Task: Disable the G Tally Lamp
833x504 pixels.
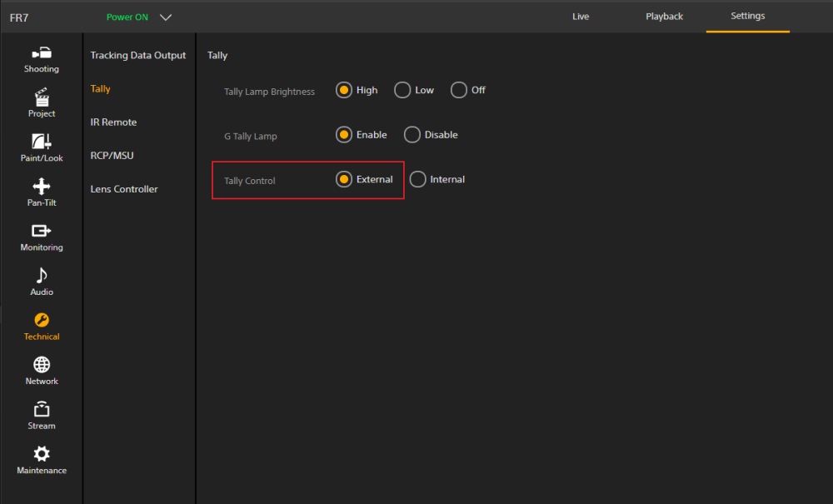Action: point(412,134)
